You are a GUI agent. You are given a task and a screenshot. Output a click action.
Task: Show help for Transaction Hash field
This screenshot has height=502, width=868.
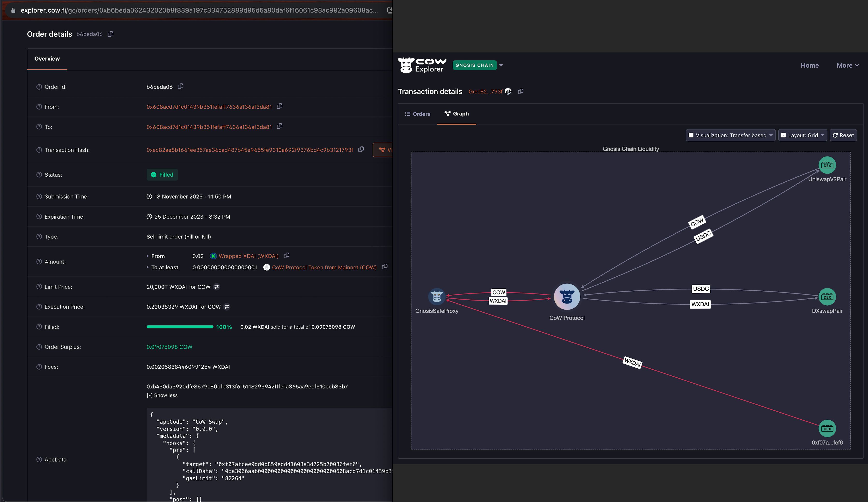(x=39, y=150)
